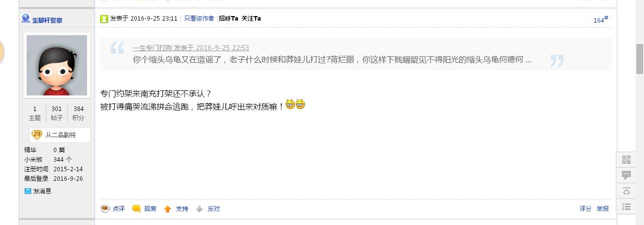The height and width of the screenshot is (225, 644).
Task: Click 招呼Ta link
Action: [x=228, y=19]
